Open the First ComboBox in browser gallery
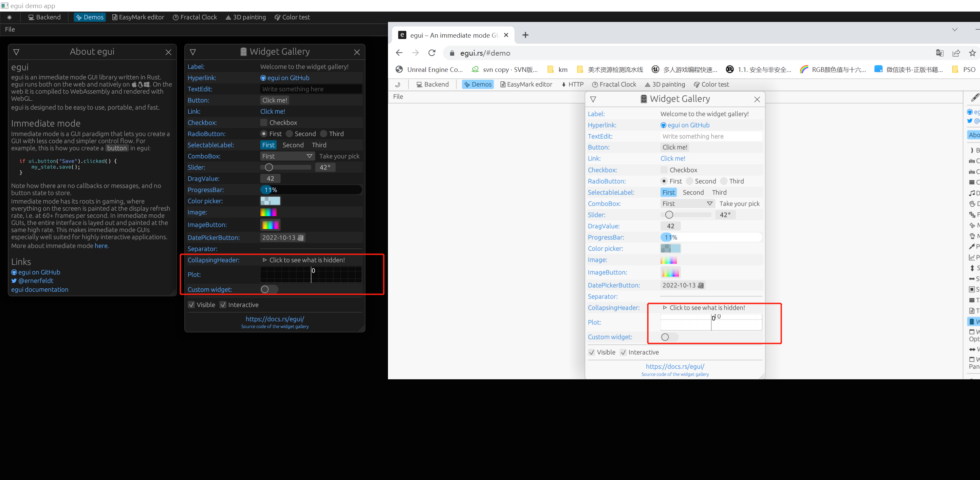This screenshot has height=480, width=980. tap(688, 204)
